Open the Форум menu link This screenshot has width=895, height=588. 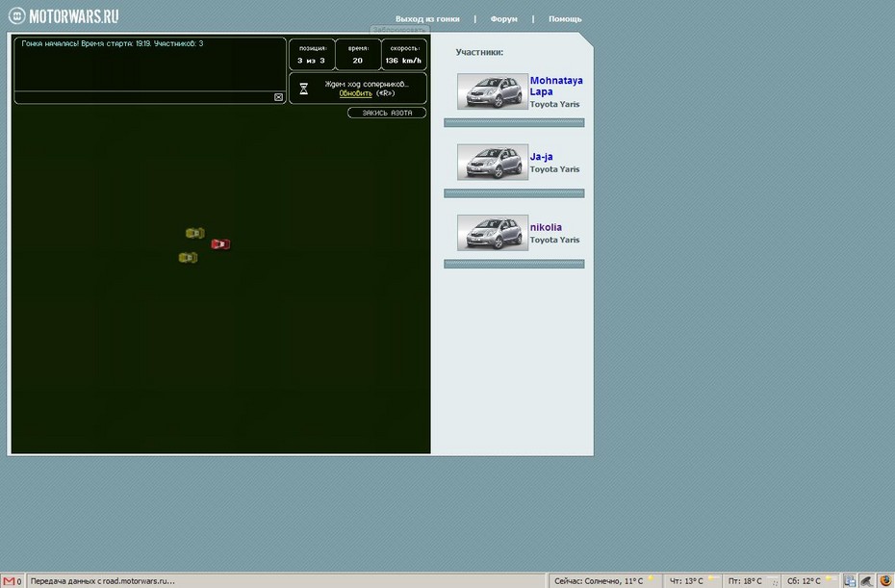point(504,19)
